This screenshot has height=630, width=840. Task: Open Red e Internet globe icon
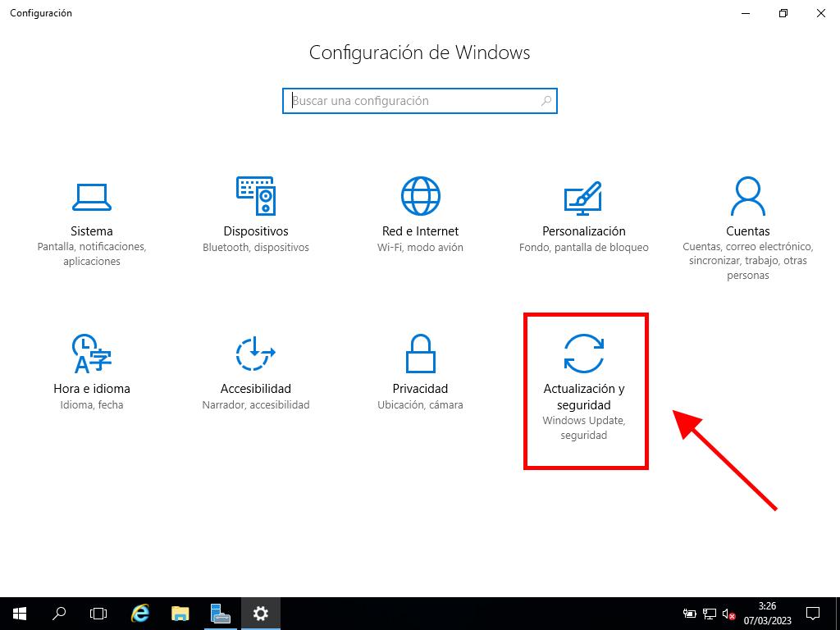point(420,197)
